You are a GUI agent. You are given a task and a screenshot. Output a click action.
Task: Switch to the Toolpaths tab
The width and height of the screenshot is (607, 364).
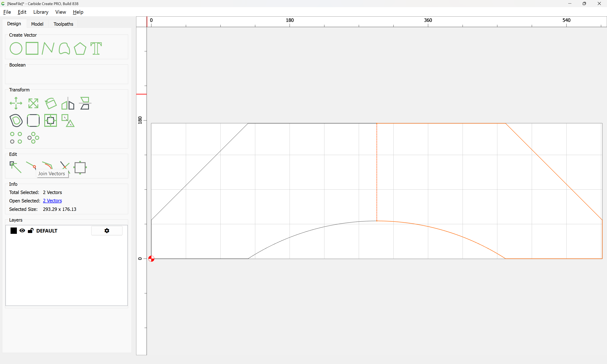(63, 24)
